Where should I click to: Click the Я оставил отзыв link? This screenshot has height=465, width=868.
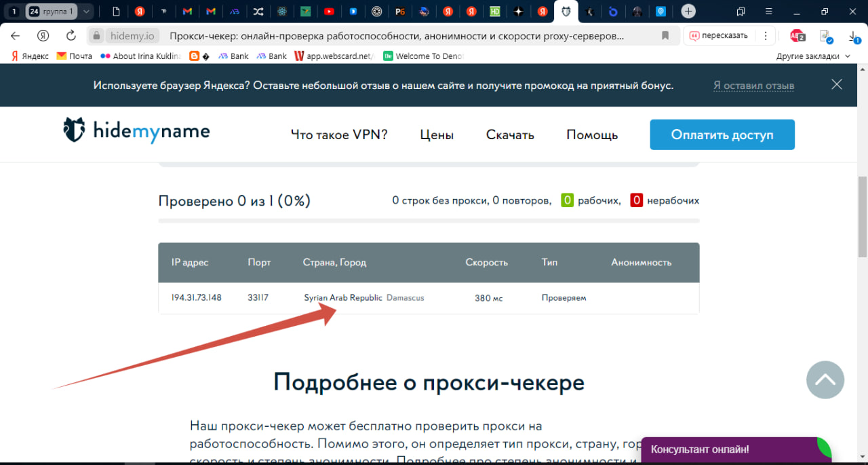coord(753,86)
